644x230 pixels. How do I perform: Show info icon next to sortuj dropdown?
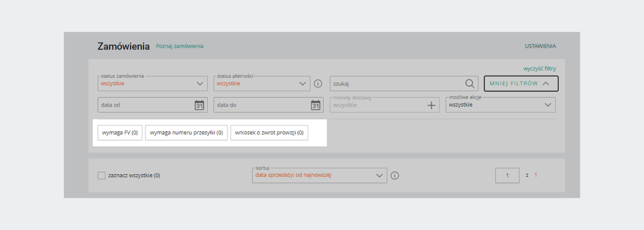[x=394, y=175]
